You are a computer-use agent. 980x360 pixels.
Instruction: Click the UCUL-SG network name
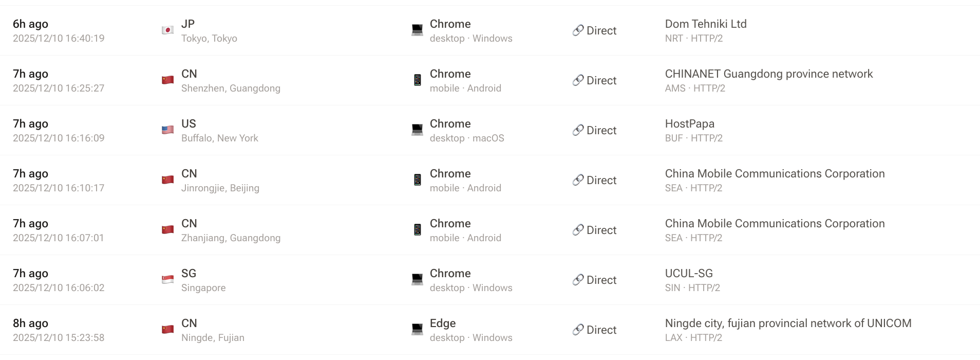688,274
